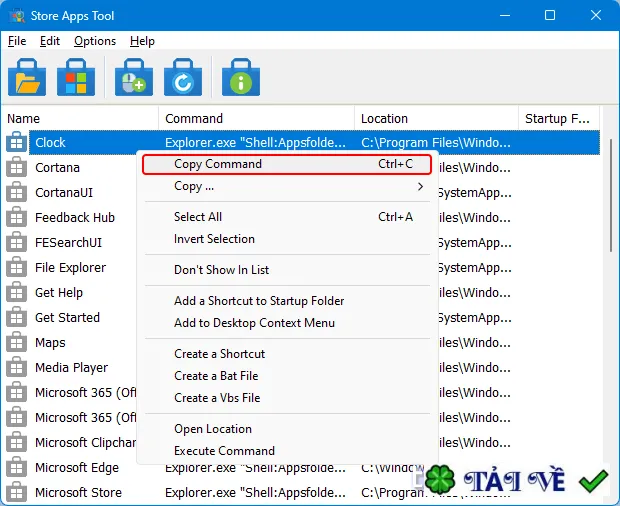Click the open folder store bag icon

click(x=27, y=77)
